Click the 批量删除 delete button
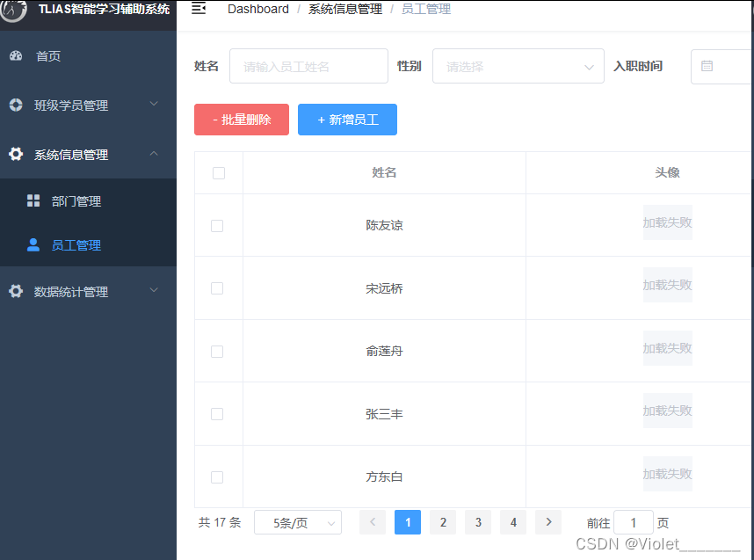Screen dimensions: 754x560 [241, 120]
